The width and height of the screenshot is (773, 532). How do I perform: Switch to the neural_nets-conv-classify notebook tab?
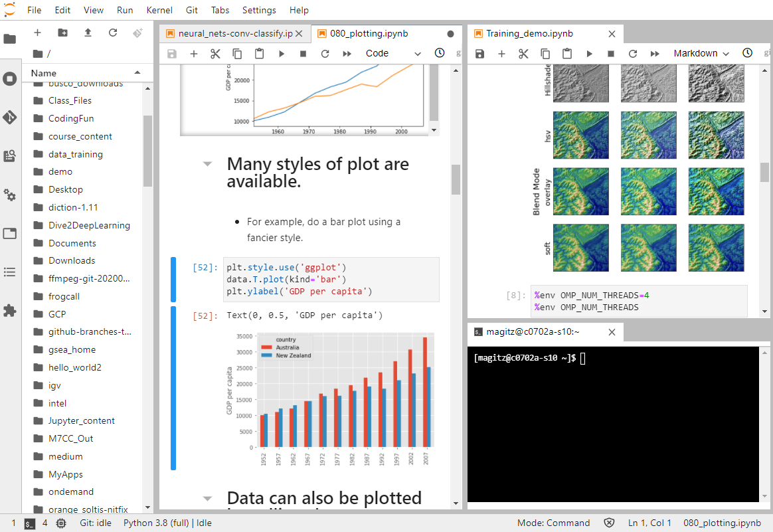[x=234, y=33]
